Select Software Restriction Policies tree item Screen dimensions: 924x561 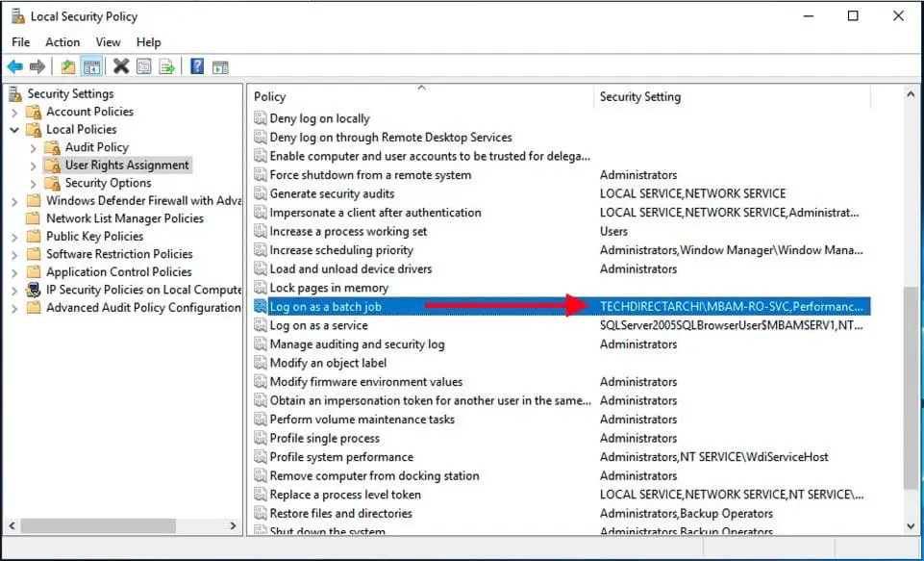pos(119,254)
